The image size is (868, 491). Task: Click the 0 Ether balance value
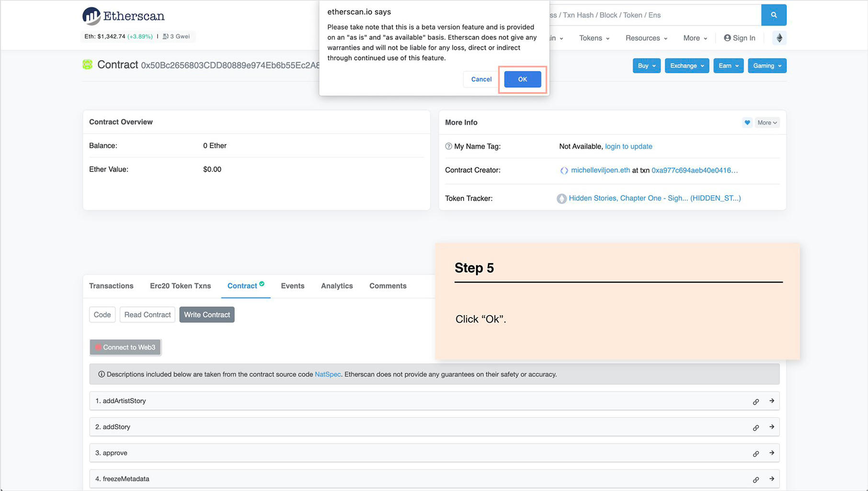click(215, 146)
